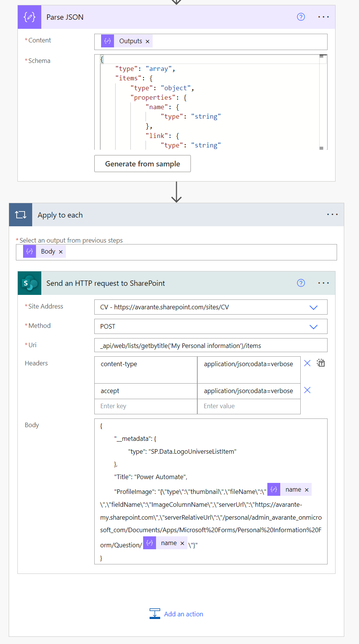359x644 pixels.
Task: Open the SharePoint action ellipsis menu
Action: [x=323, y=283]
